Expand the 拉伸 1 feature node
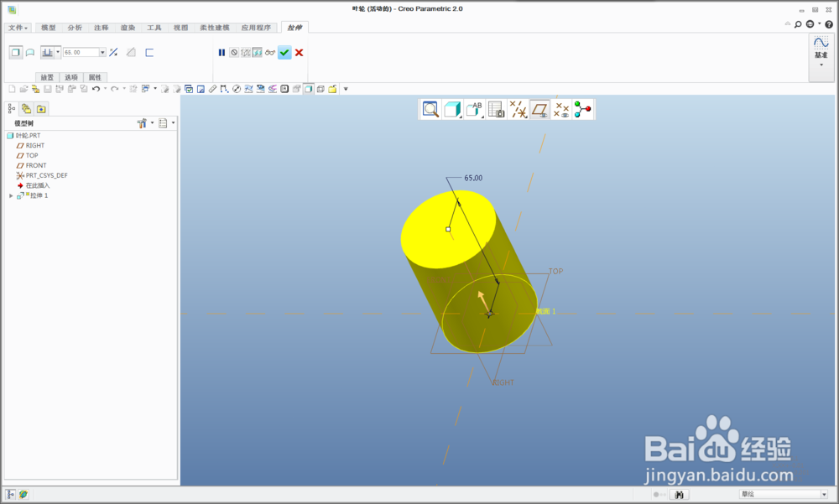The image size is (839, 504). (11, 196)
